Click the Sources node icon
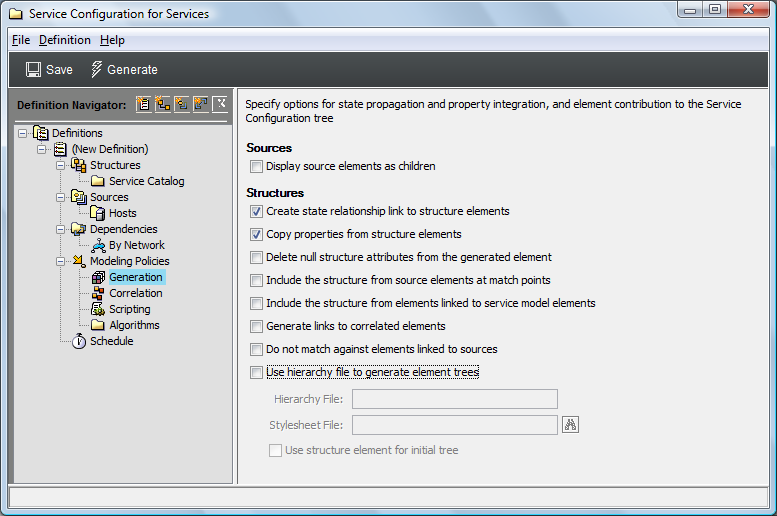 coord(79,197)
